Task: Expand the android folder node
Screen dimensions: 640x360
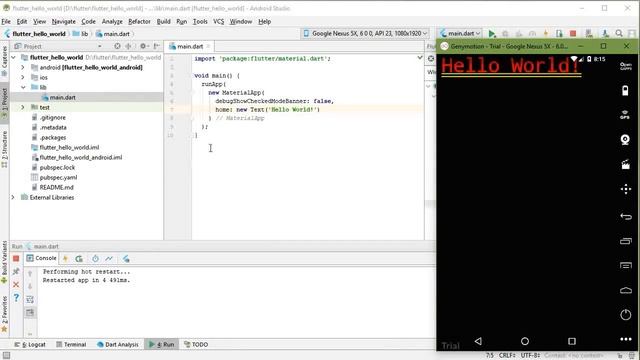Action: (23, 67)
